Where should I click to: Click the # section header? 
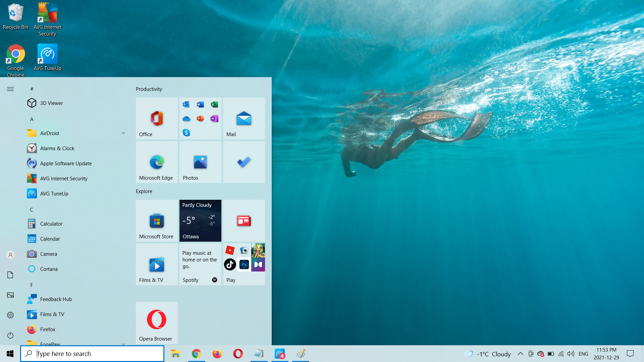[32, 89]
